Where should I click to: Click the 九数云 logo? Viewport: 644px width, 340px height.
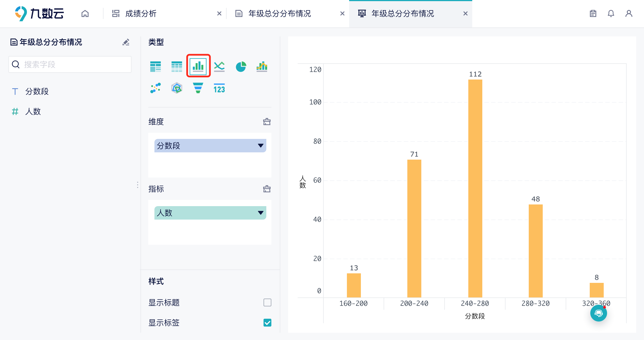pyautogui.click(x=39, y=13)
